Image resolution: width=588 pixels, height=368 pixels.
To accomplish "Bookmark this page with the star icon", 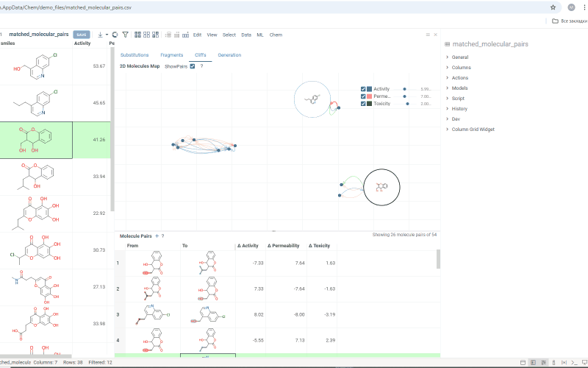I will pos(553,7).
